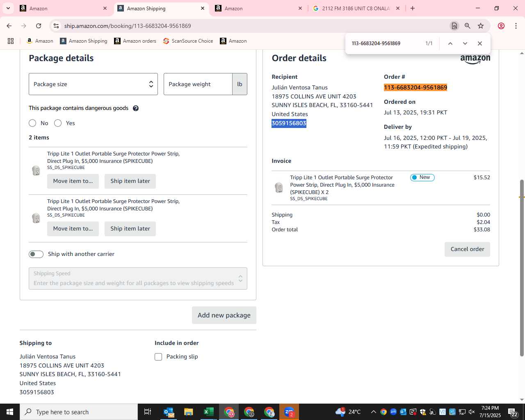Click the page vertical scrollbar
525x420 pixels.
(x=522, y=268)
